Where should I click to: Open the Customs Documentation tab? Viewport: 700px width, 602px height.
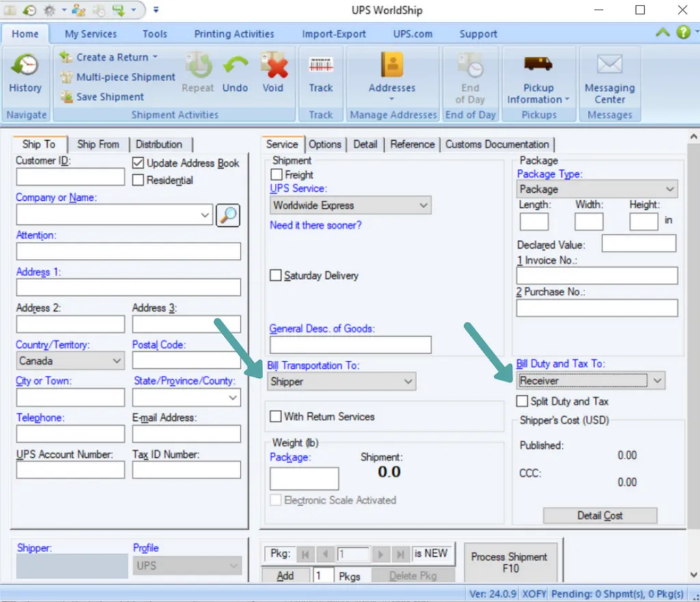pyautogui.click(x=498, y=144)
